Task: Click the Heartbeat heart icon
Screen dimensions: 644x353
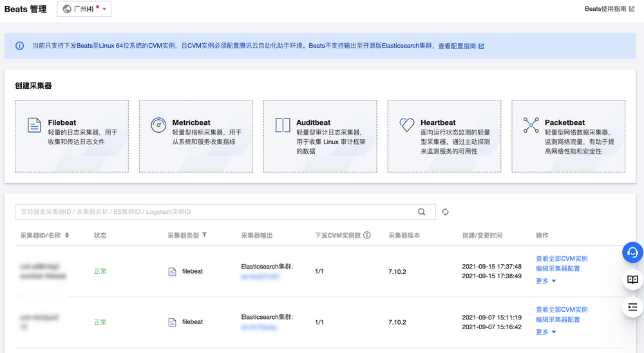Action: [407, 125]
